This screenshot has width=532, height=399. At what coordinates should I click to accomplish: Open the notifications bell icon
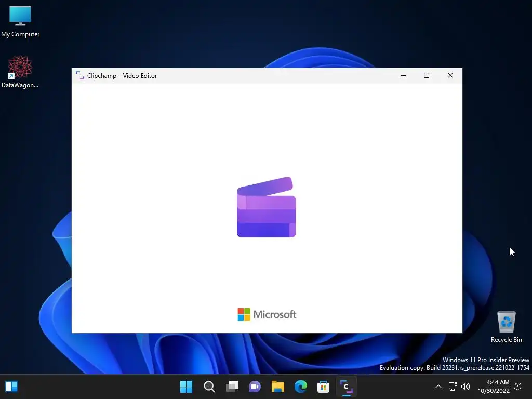[518, 387]
